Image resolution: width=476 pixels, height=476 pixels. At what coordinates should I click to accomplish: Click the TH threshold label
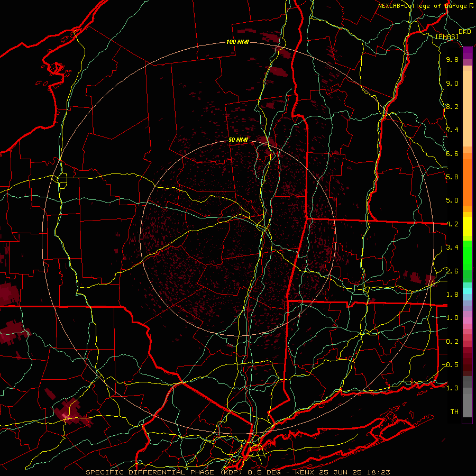click(x=454, y=412)
